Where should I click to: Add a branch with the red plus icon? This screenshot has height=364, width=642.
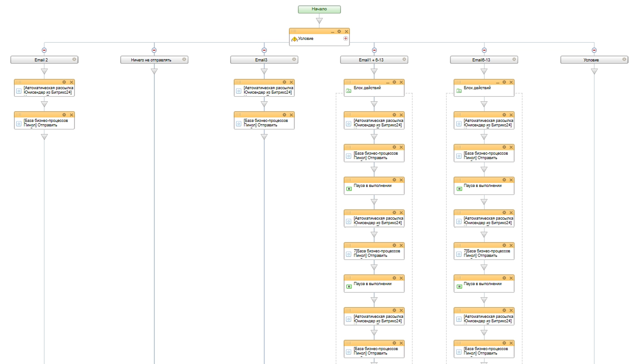(x=345, y=39)
